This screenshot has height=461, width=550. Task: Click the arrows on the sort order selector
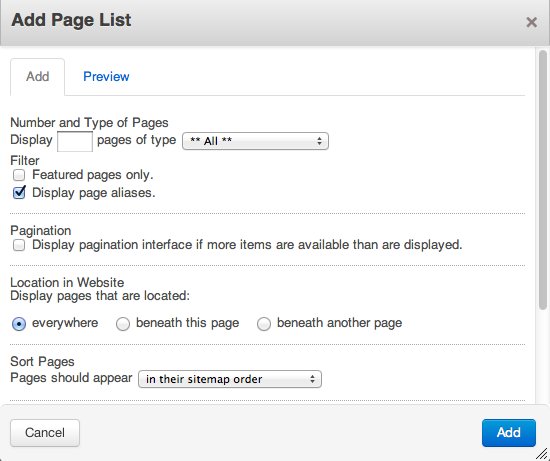pyautogui.click(x=312, y=379)
